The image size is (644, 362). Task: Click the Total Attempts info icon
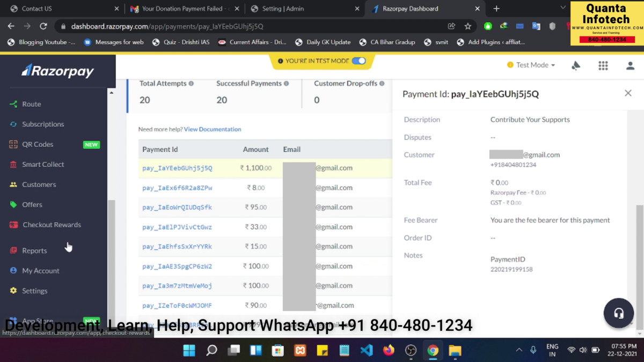(191, 84)
